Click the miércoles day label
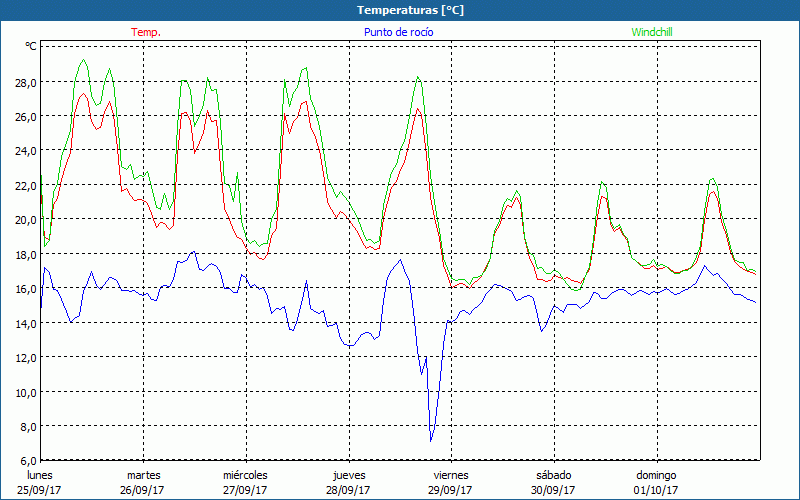Screen dimensions: 800x500 tap(245, 475)
